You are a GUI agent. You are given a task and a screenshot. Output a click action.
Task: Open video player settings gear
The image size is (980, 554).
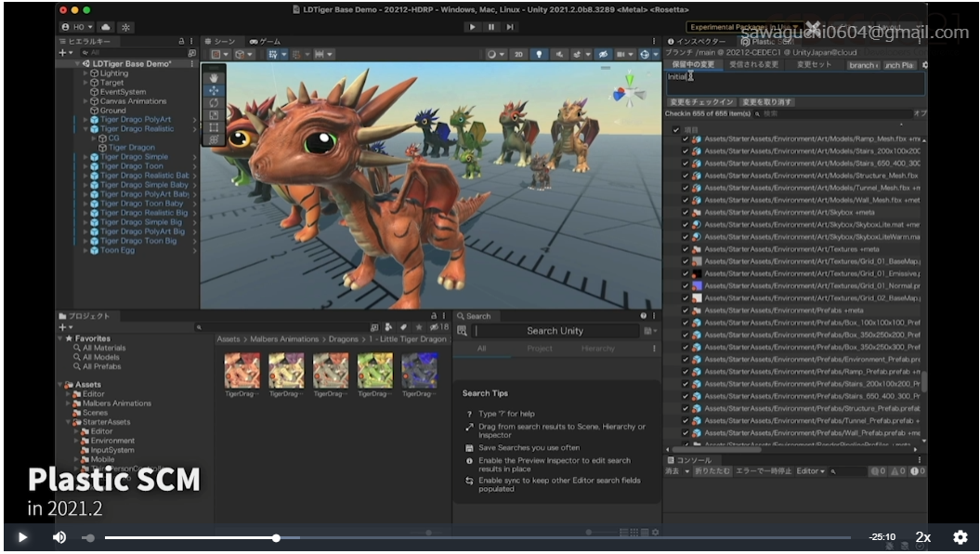point(960,537)
